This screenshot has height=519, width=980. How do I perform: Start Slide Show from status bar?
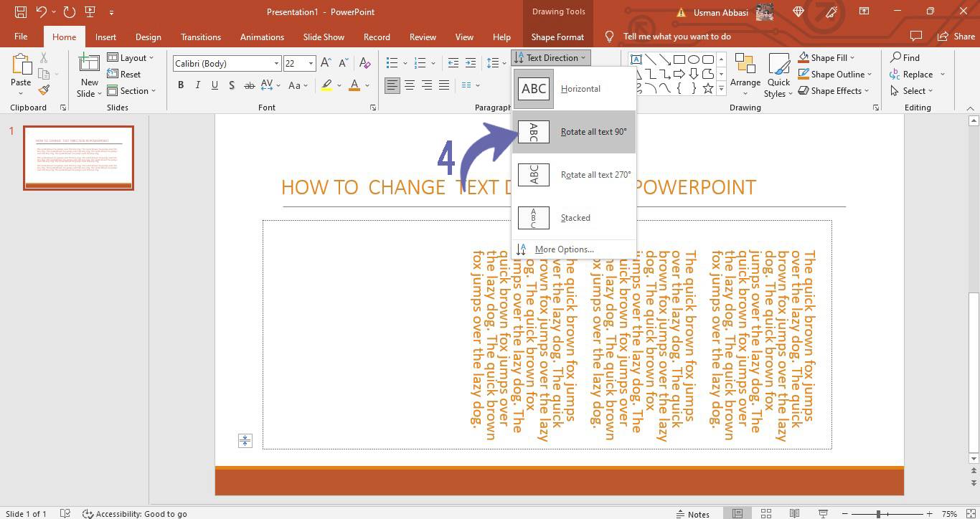coord(823,513)
